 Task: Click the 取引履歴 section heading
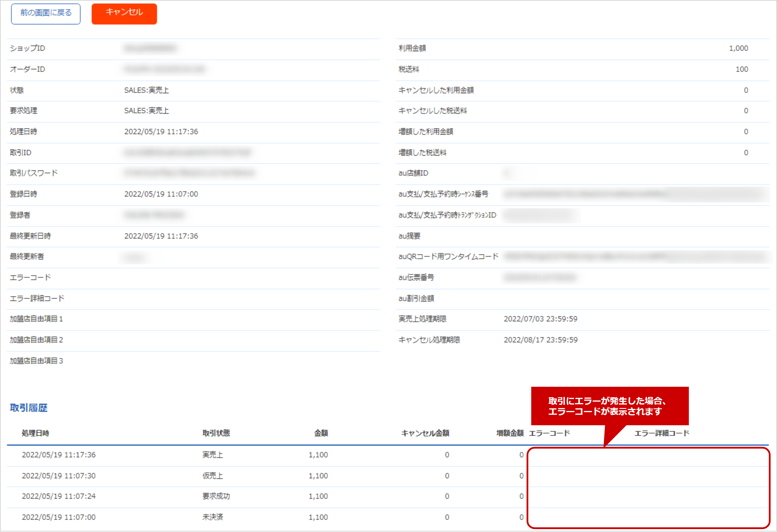point(28,408)
